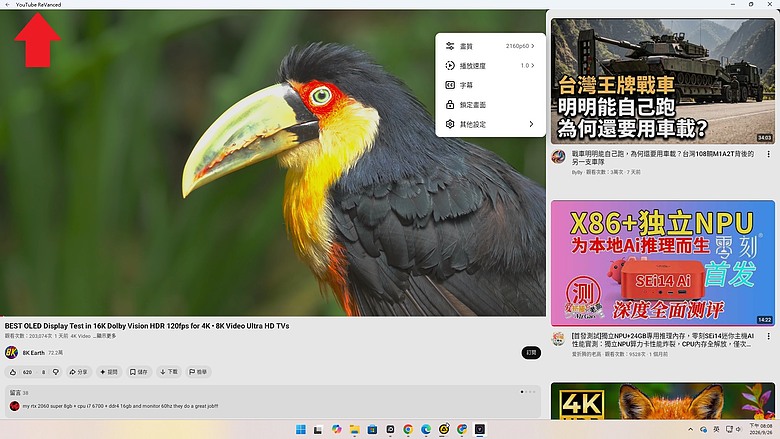Open Microsoft Store from the taskbar
Viewport: 780px width, 439px height.
(372, 430)
